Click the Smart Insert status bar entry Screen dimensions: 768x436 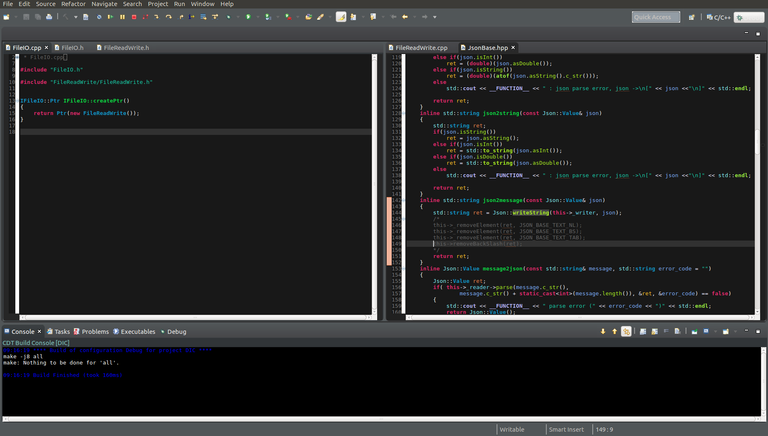(x=566, y=430)
